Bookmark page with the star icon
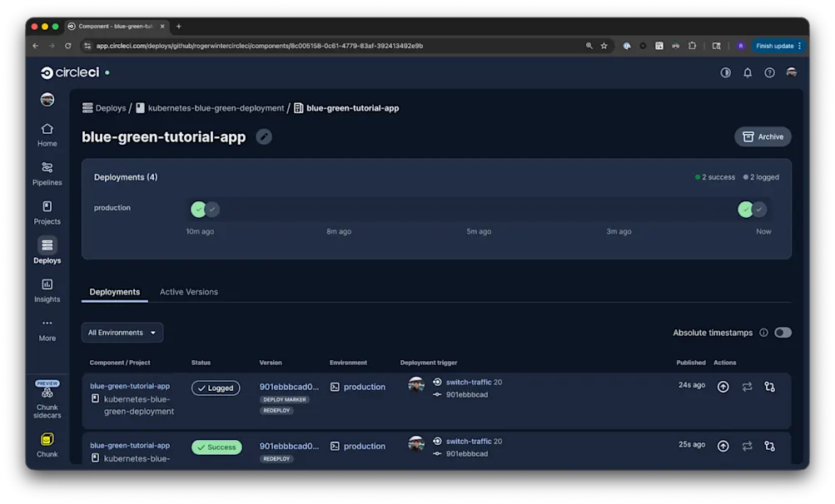The width and height of the screenshot is (835, 504). pyautogui.click(x=604, y=46)
